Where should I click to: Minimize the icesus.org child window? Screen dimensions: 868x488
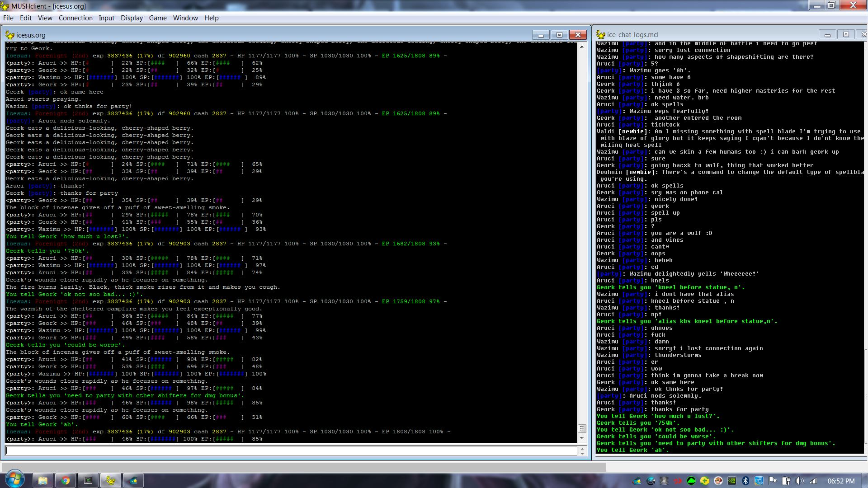click(x=541, y=35)
